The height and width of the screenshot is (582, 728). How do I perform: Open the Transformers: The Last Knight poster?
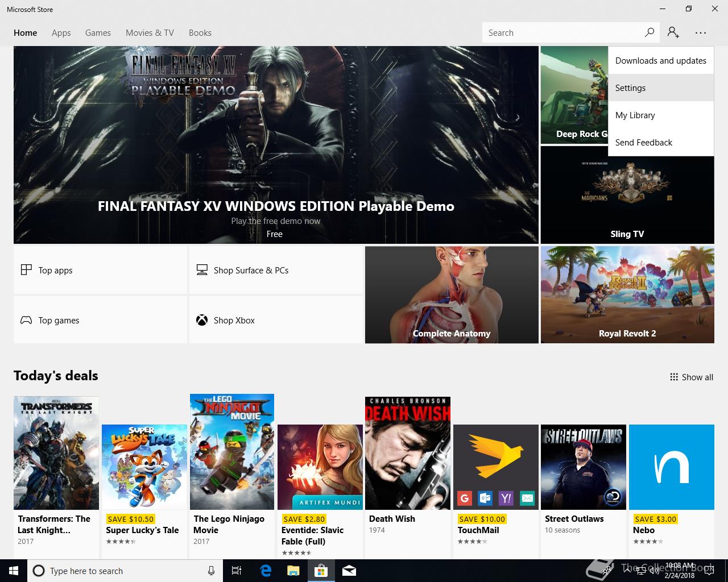56,453
